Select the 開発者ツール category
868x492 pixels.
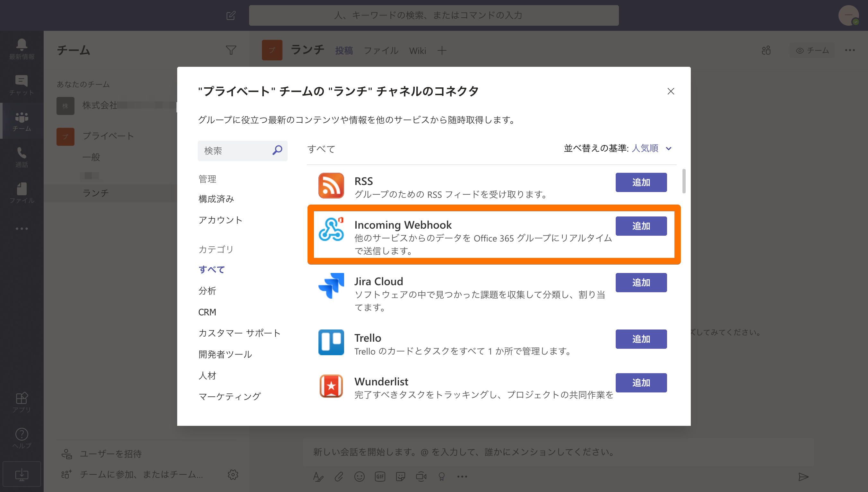click(x=225, y=354)
